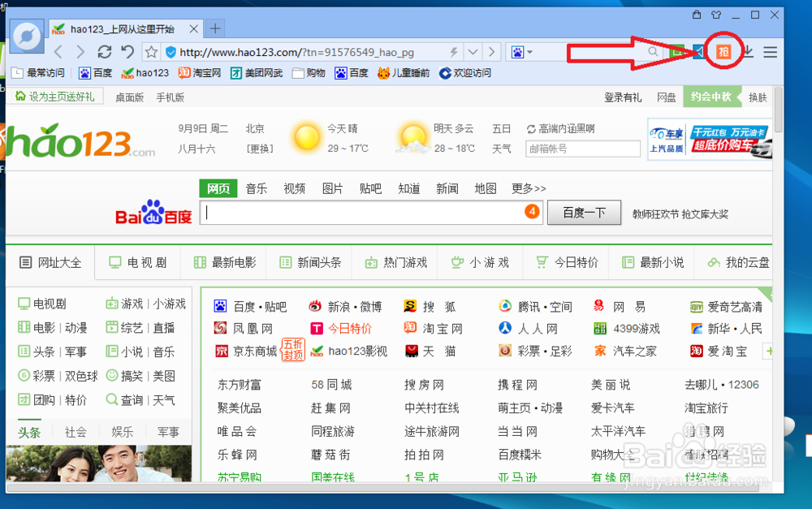This screenshot has width=812, height=509.
Task: Select the 视频 search tab
Action: coord(294,188)
